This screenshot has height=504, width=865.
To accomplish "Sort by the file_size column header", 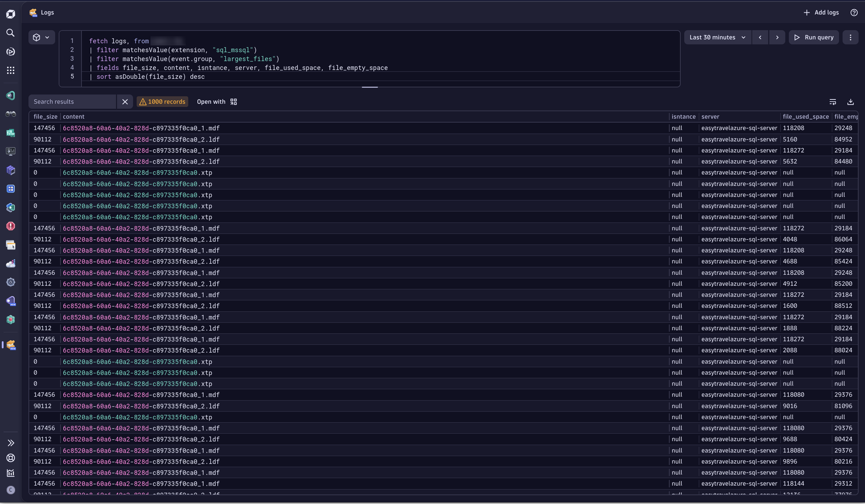I will pos(45,117).
